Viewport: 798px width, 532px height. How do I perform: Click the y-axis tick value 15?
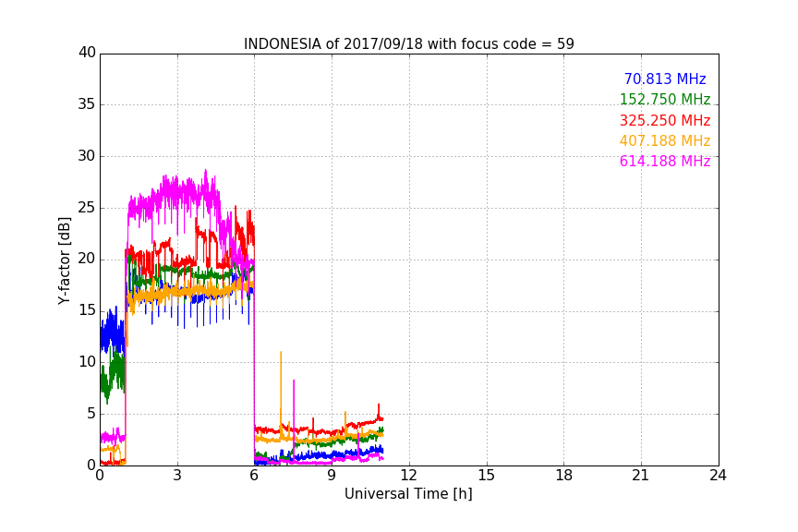[87, 310]
